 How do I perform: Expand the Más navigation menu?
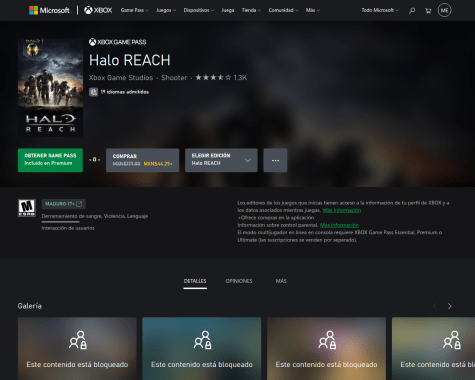(x=313, y=10)
